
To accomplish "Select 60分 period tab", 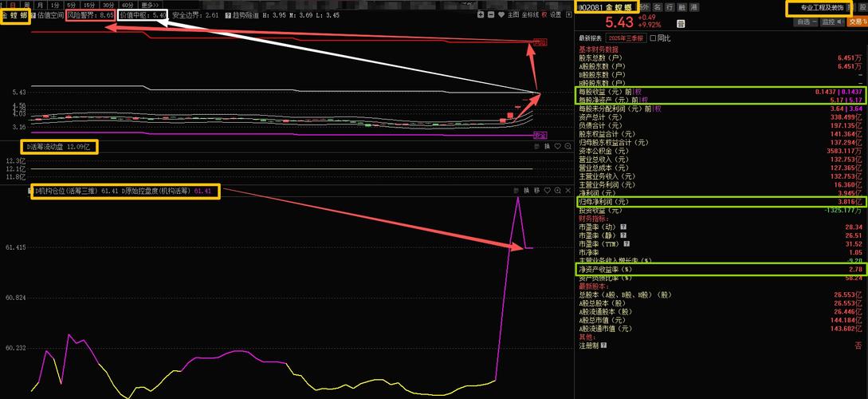I will pos(128,5).
